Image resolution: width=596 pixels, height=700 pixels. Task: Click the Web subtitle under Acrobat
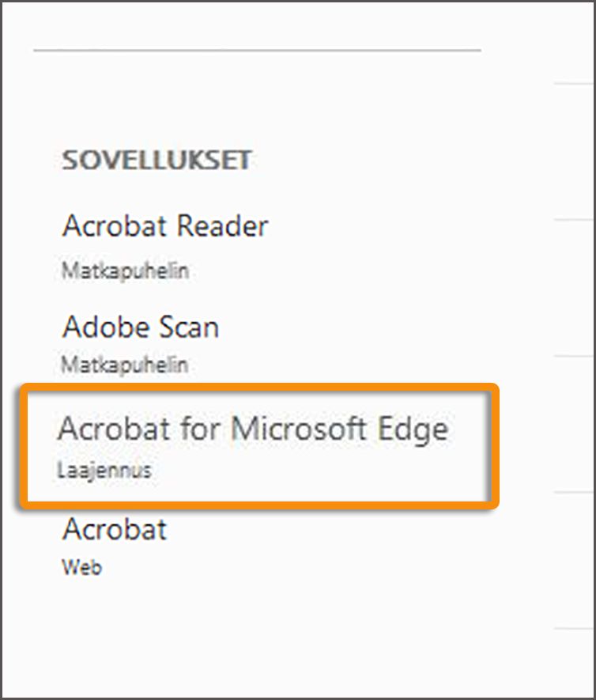(82, 567)
